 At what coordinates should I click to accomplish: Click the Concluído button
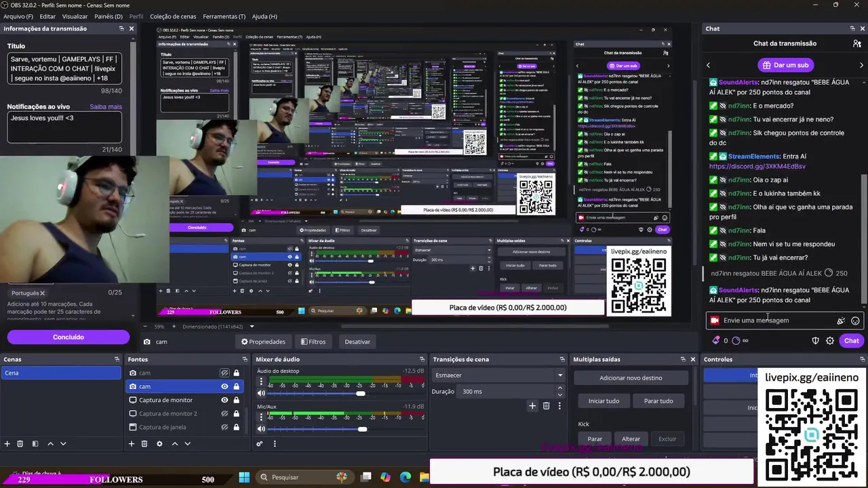point(68,337)
